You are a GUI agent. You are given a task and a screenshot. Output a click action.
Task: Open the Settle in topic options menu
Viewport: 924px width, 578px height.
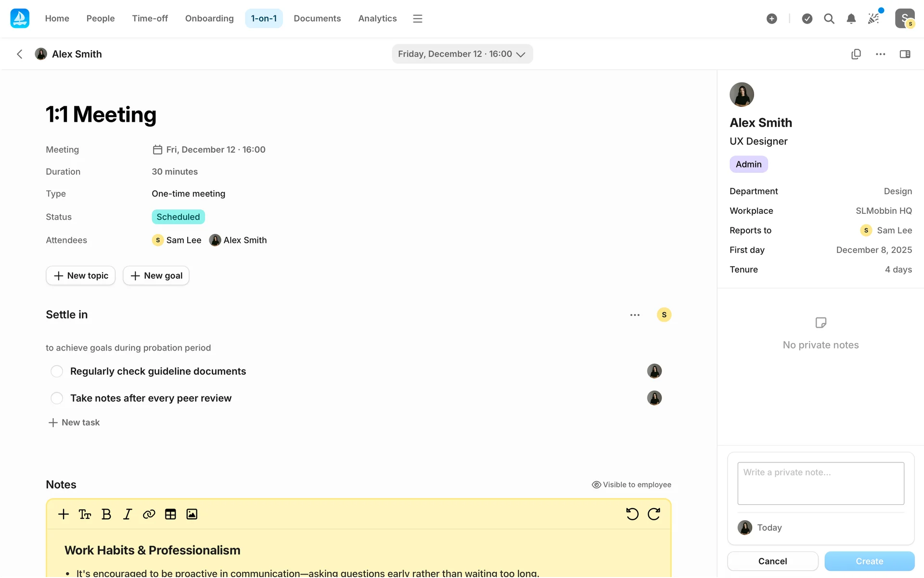(x=635, y=315)
